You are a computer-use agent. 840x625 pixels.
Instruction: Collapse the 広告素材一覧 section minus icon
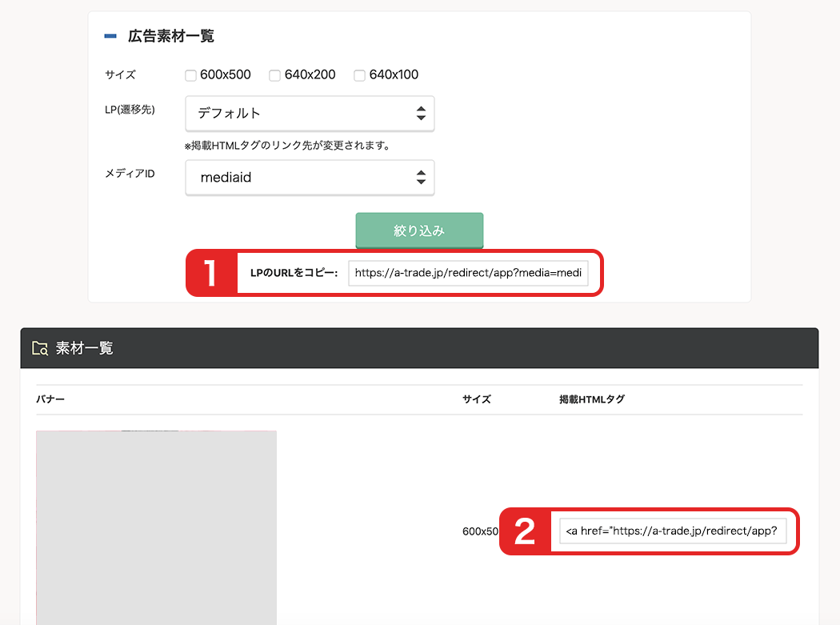click(x=110, y=37)
